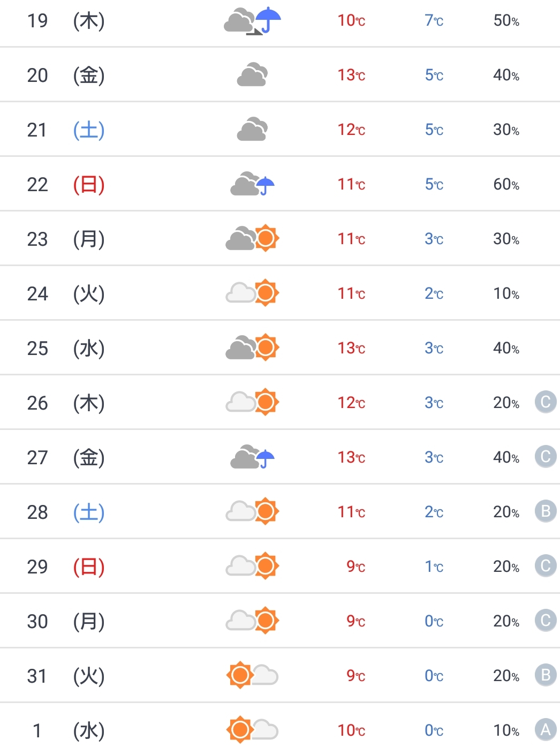Click the 7℃ low temperature for the 19th
Screen dimensions: 560x755
coord(434,21)
